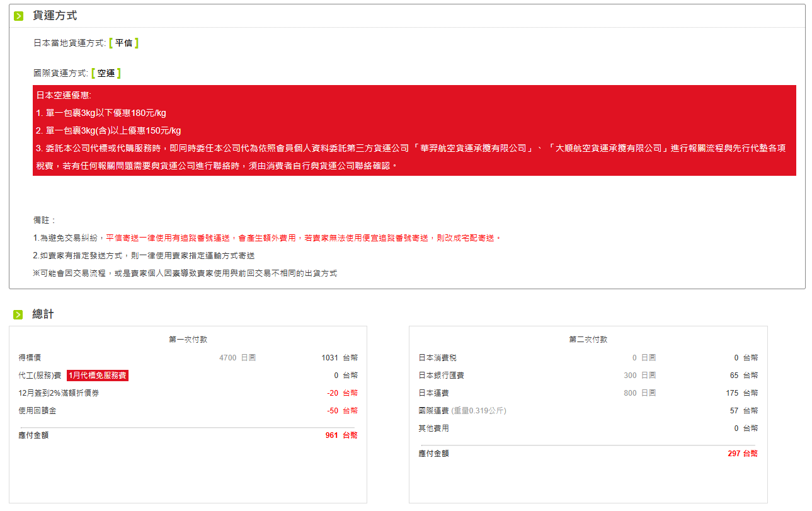This screenshot has height=511, width=812.
Task: Click the 日本消費稅 row label
Action: coord(437,358)
